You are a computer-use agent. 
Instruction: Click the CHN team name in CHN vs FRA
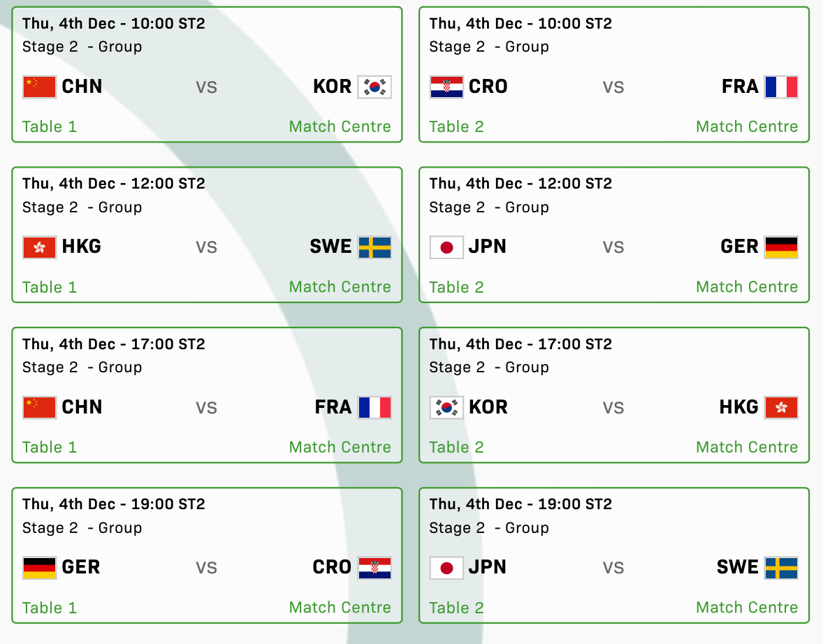tap(82, 407)
